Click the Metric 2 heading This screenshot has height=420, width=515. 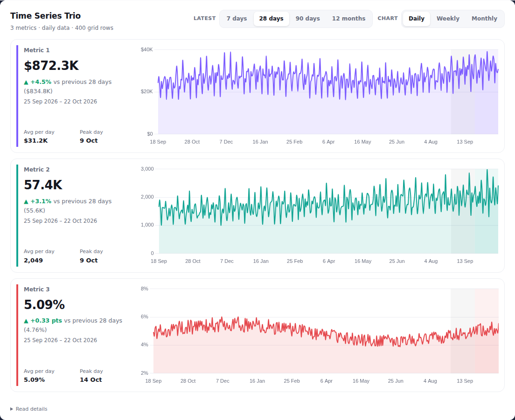[37, 170]
